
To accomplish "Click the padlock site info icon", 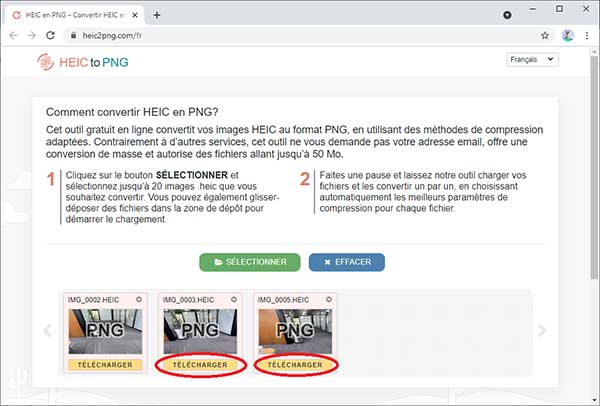I will click(73, 36).
